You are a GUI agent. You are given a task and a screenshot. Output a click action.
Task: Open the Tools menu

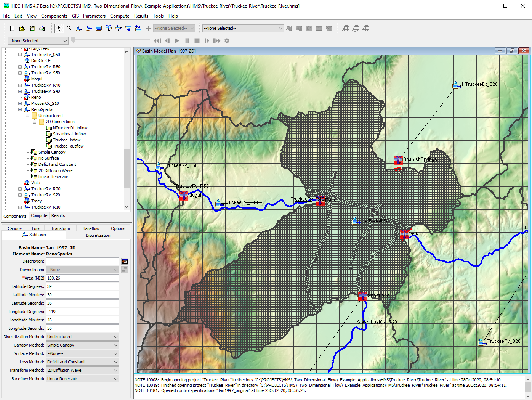(158, 16)
